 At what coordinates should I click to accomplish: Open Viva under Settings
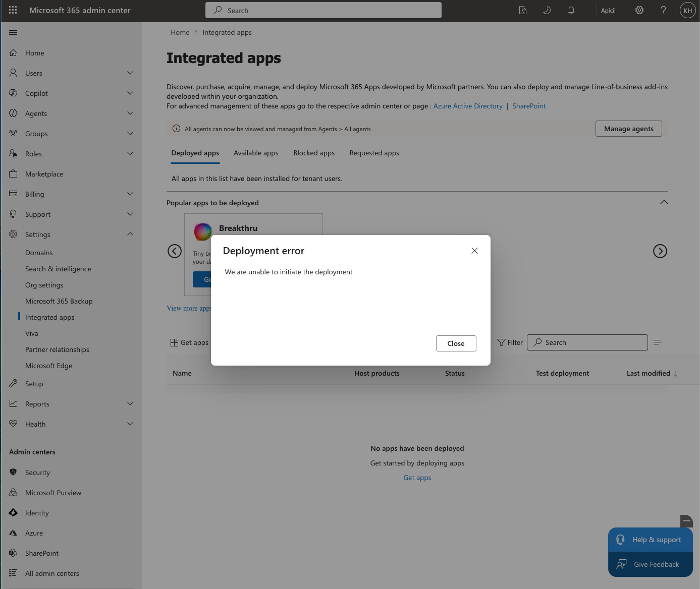tap(32, 333)
